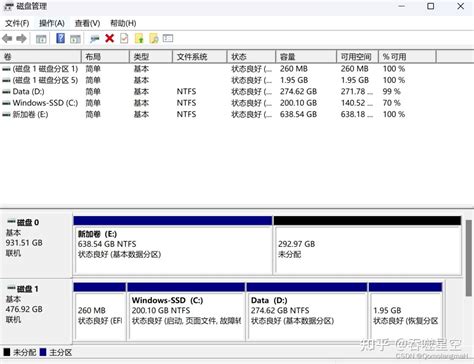Click the yellow page with green arrow icon
The width and height of the screenshot is (474, 364).
point(139,39)
